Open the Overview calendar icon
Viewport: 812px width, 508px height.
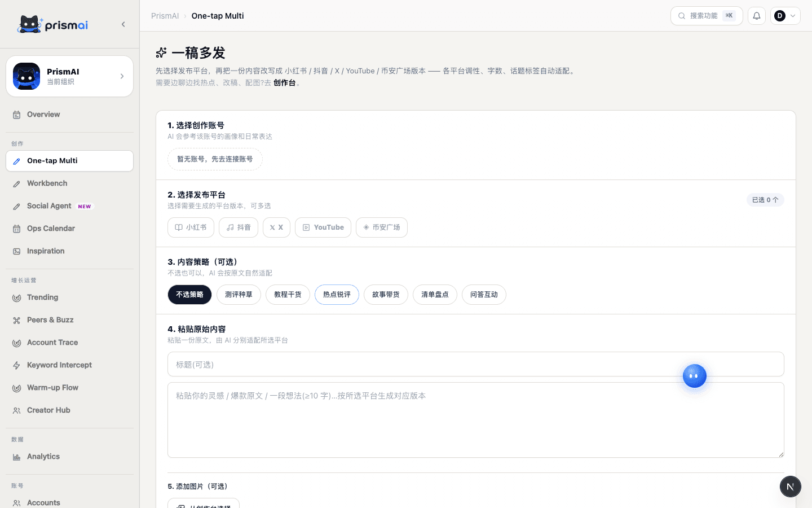click(x=17, y=115)
